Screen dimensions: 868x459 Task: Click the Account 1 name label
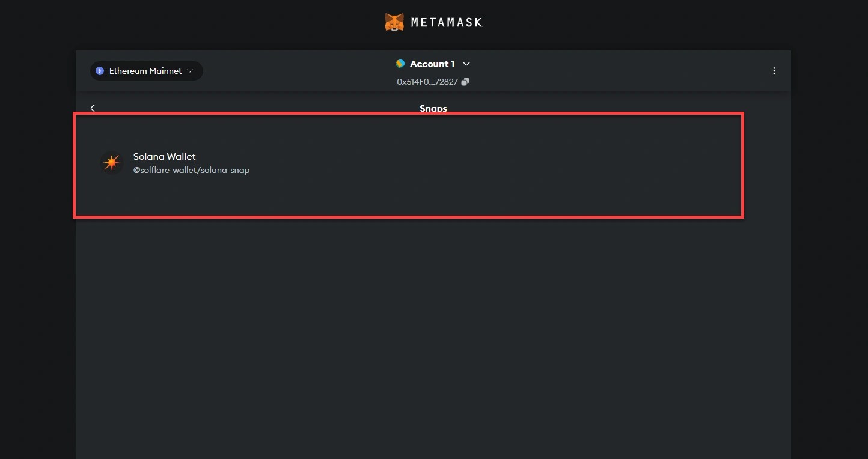(x=432, y=64)
